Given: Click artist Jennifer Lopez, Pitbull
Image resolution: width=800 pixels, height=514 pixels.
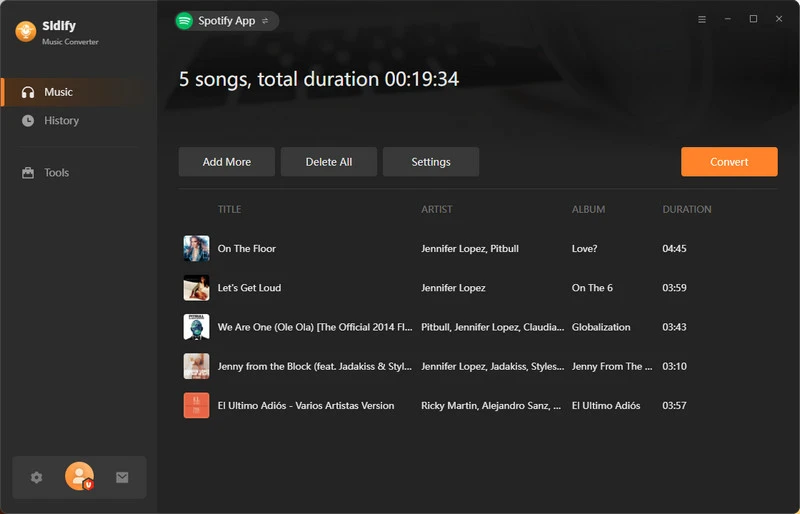Looking at the screenshot, I should [x=469, y=249].
